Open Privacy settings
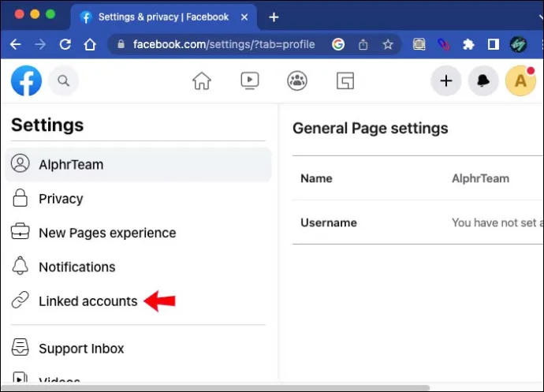The width and height of the screenshot is (544, 392). point(139,199)
